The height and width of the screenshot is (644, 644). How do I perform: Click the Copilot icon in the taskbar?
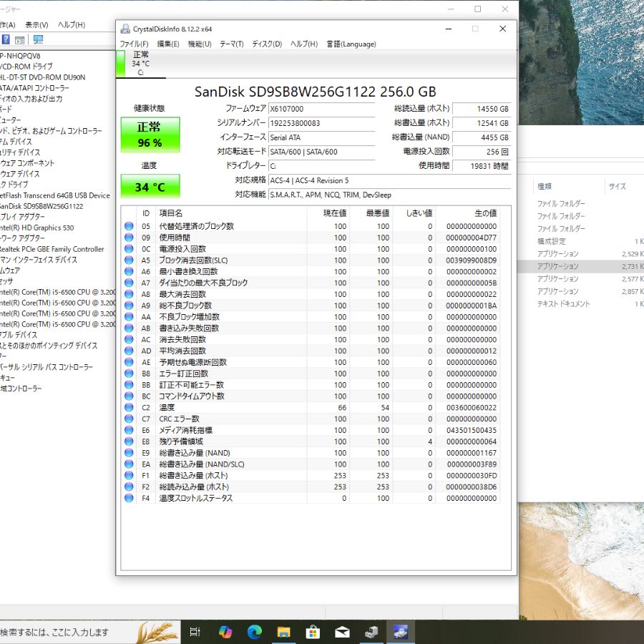click(226, 631)
